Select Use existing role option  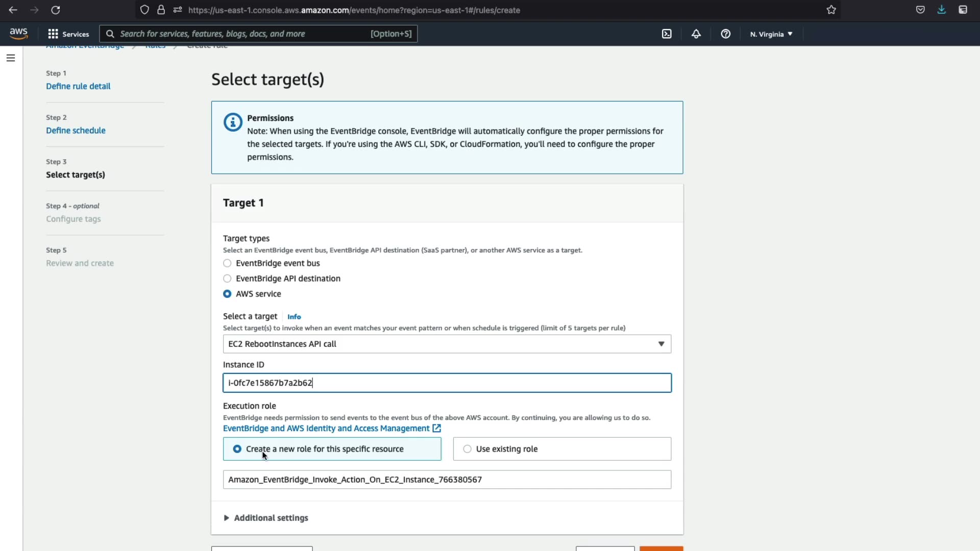(x=467, y=449)
